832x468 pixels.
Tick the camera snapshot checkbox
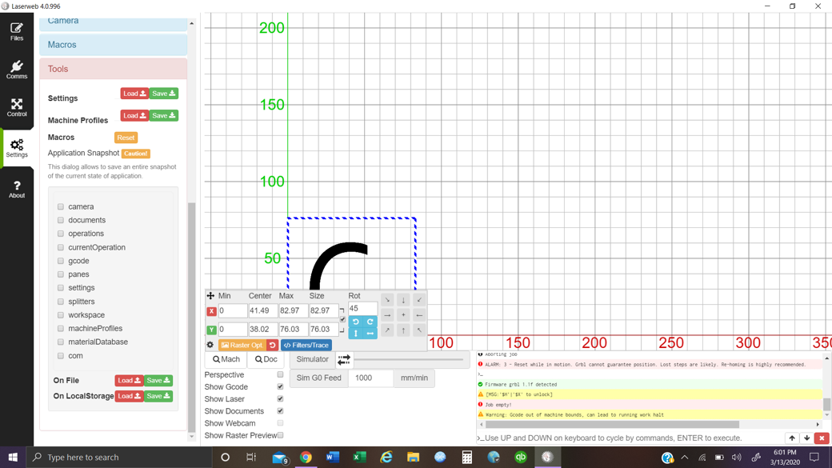(x=60, y=206)
